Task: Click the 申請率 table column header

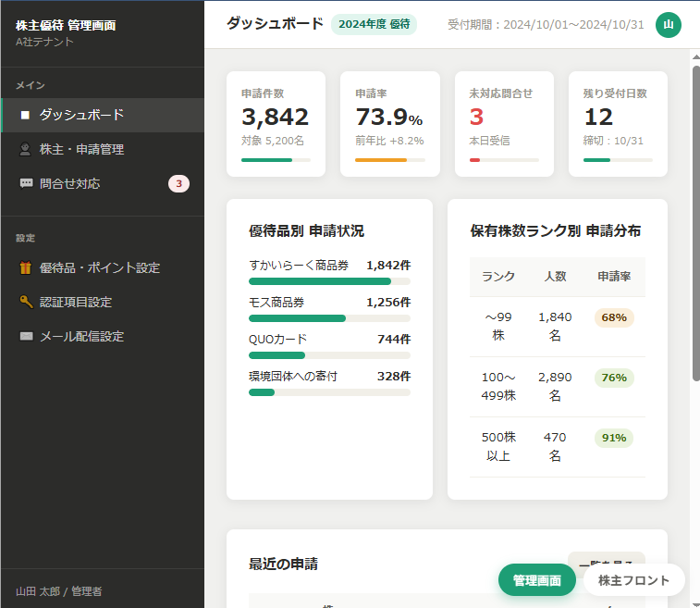Action: click(614, 277)
